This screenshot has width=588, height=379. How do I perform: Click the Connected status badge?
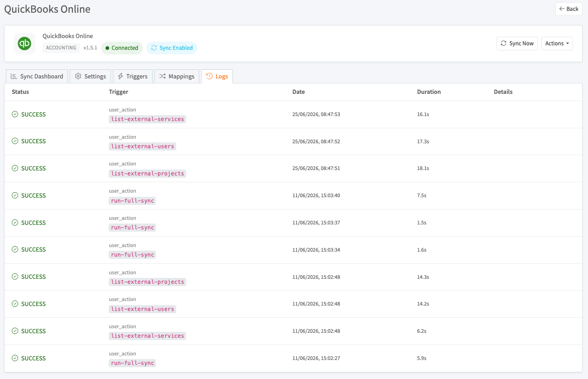coord(121,48)
